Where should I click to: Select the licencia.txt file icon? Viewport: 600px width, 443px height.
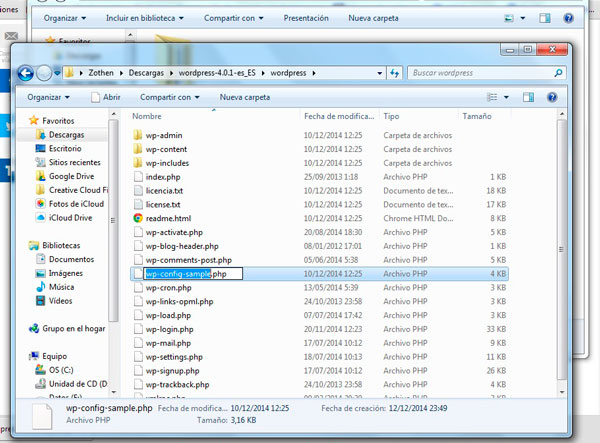(138, 191)
